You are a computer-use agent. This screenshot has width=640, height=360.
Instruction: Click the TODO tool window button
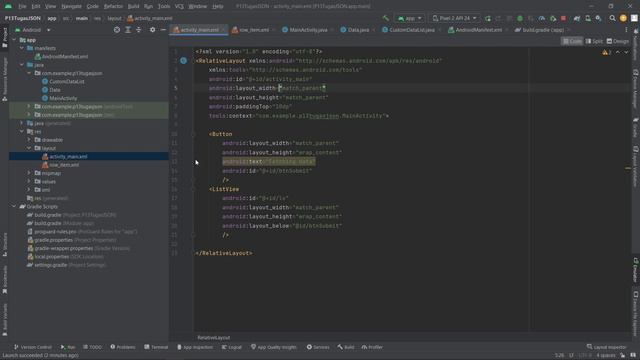point(92,347)
